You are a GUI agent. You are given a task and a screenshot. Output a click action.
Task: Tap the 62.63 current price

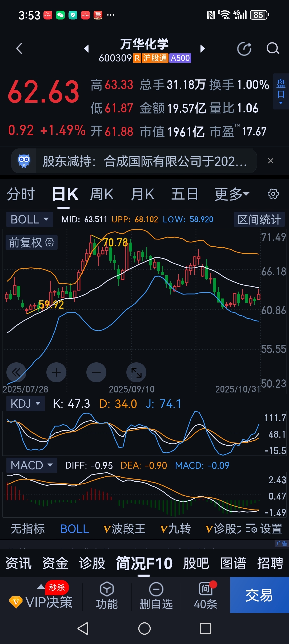(x=44, y=92)
